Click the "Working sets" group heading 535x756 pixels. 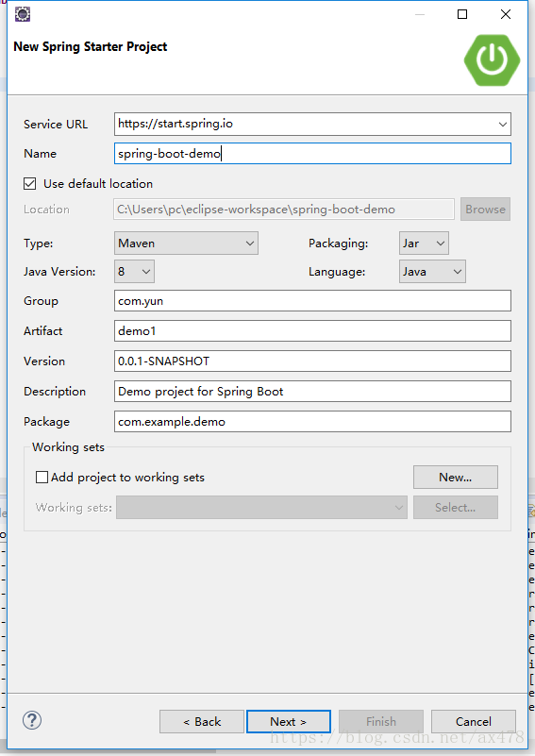pos(68,447)
